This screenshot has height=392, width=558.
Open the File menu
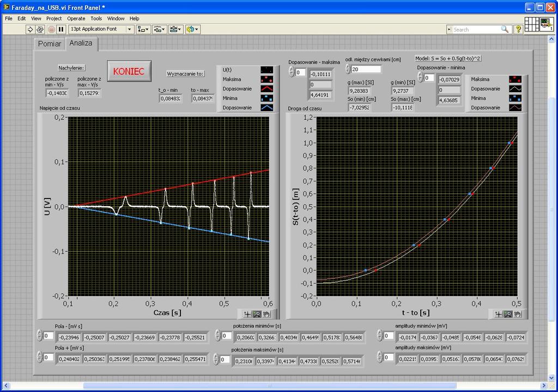click(9, 19)
